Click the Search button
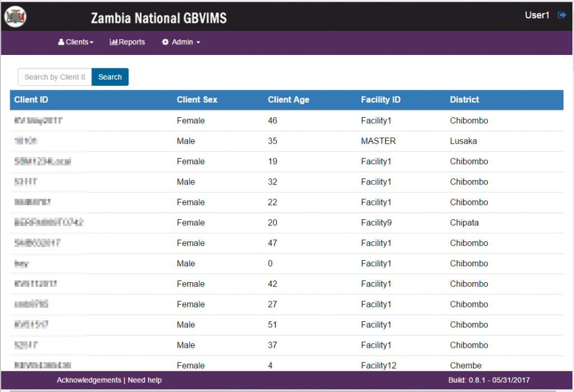The image size is (574, 392). click(x=110, y=77)
